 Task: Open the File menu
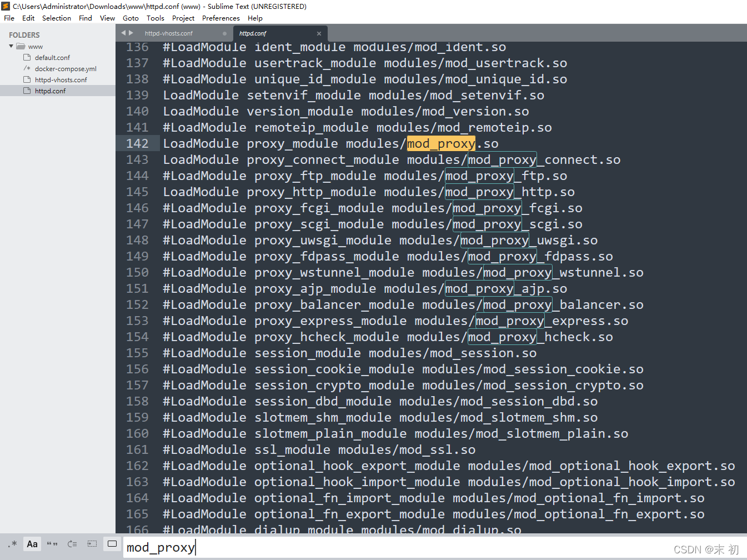[x=9, y=18]
